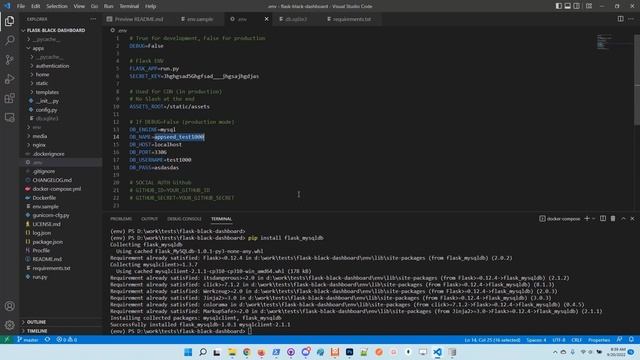
Task: Click the feedback icon in status bar
Action: tap(620, 340)
